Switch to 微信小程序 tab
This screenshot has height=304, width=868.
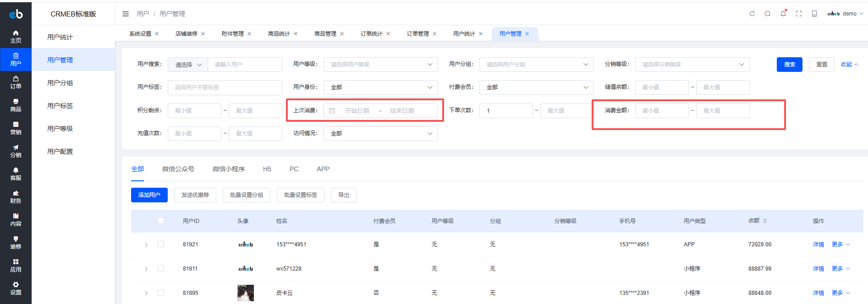click(228, 169)
